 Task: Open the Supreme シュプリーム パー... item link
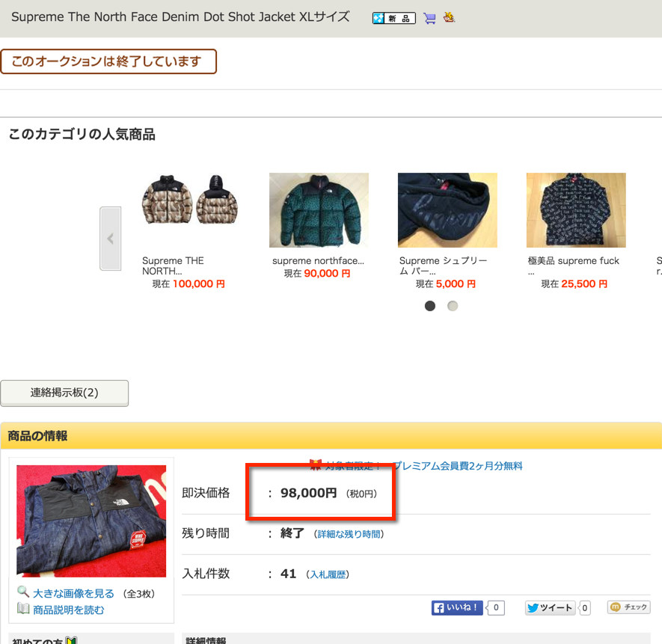click(x=444, y=266)
